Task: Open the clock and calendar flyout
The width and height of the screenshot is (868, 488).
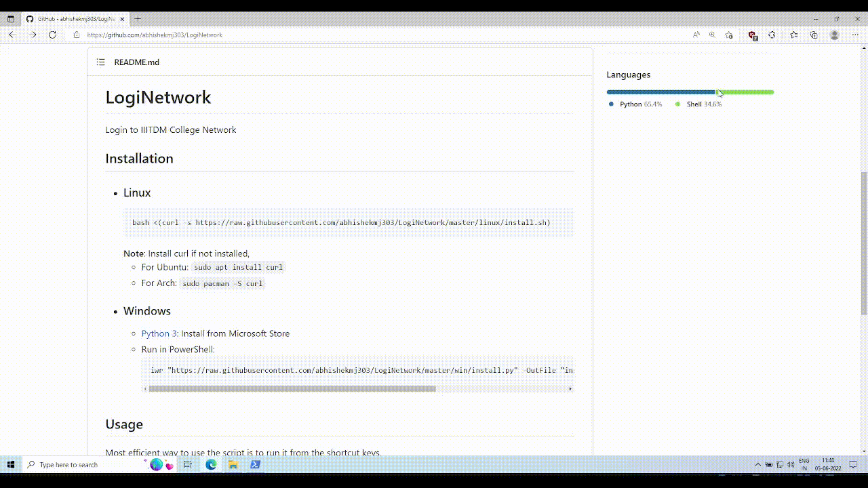Action: tap(828, 464)
